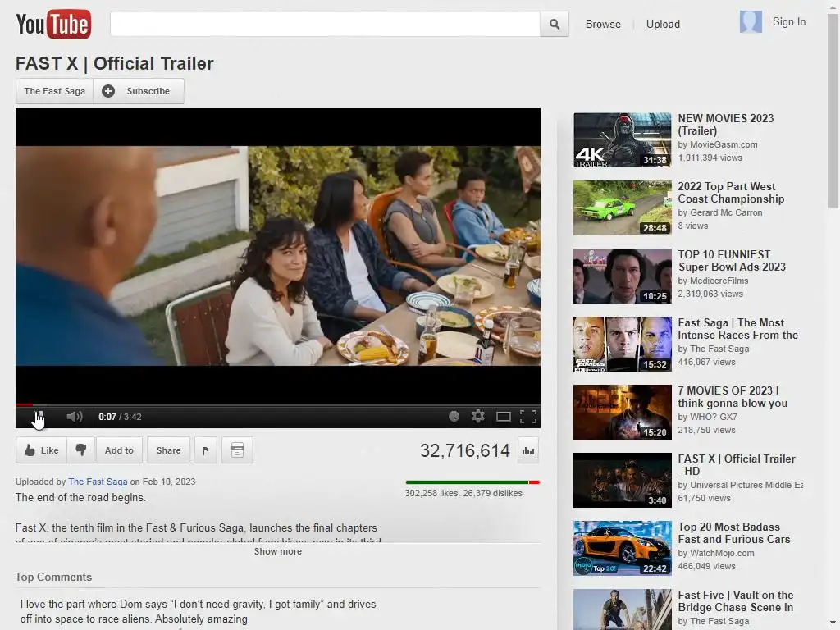The image size is (840, 630).
Task: Click the user avatar icon
Action: tap(751, 22)
